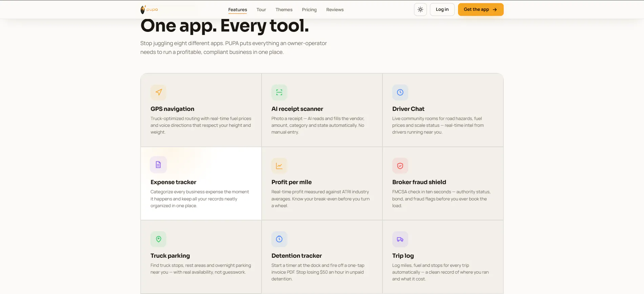The height and width of the screenshot is (294, 644).
Task: Click the Driver Chat clock icon
Action: pos(400,92)
